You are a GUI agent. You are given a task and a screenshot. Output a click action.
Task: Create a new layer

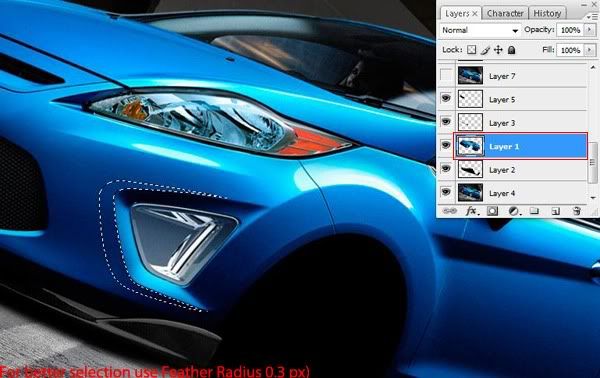(556, 211)
